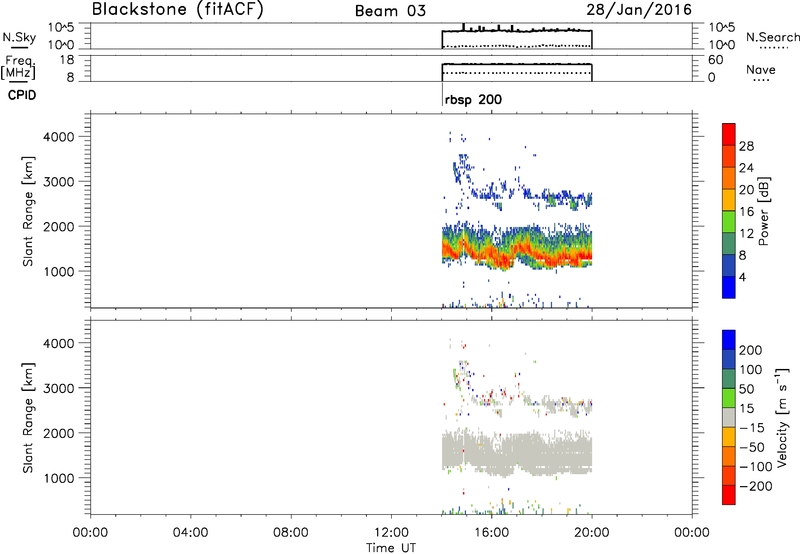Click the 08:00 time axis label

290,533
